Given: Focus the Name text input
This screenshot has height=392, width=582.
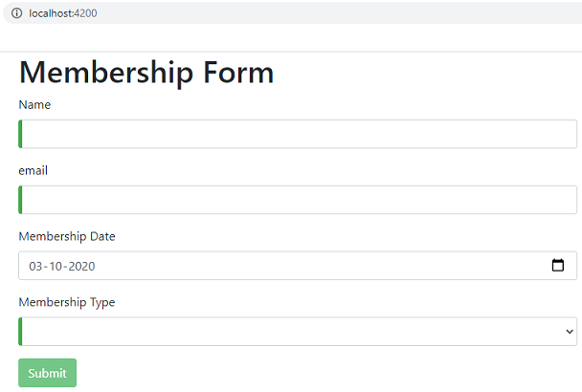Looking at the screenshot, I should point(297,134).
